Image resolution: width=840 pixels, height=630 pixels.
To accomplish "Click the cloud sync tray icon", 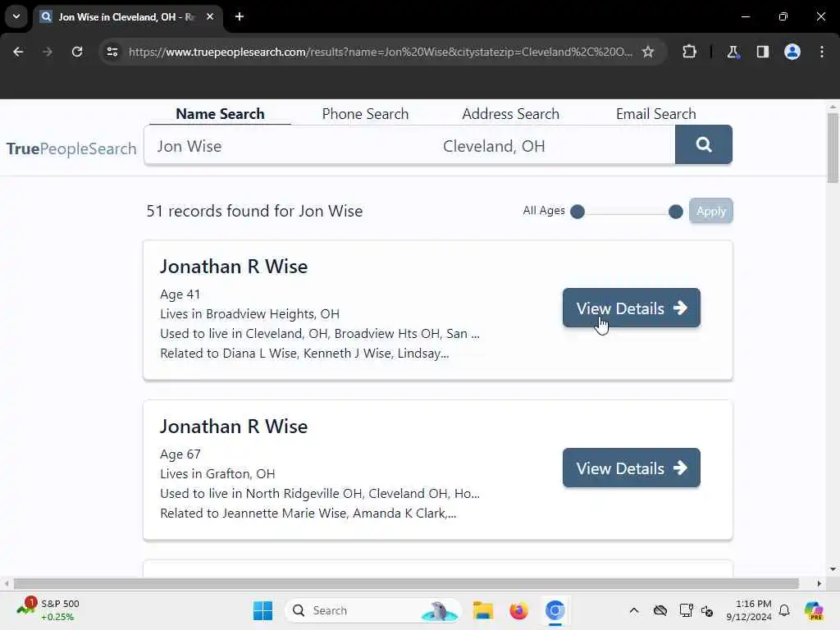I will pyautogui.click(x=660, y=610).
